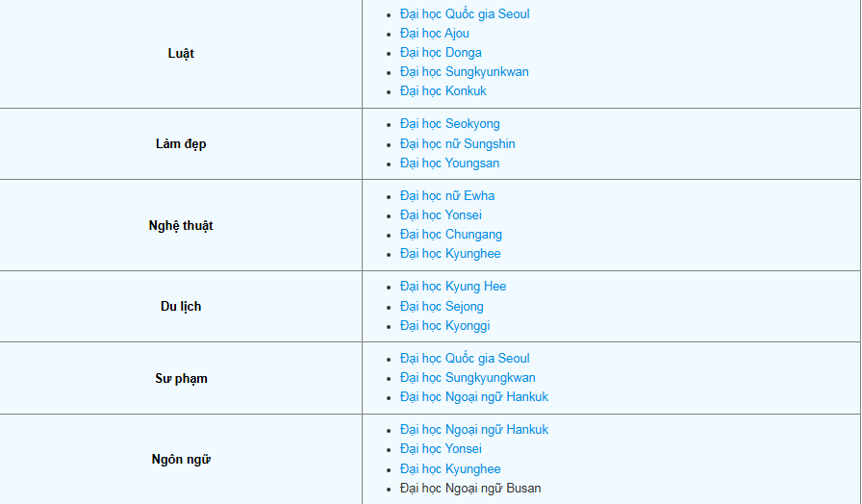Open Đại học Sungkyungkwan under Sư phạm
This screenshot has height=504, width=862.
pos(468,378)
